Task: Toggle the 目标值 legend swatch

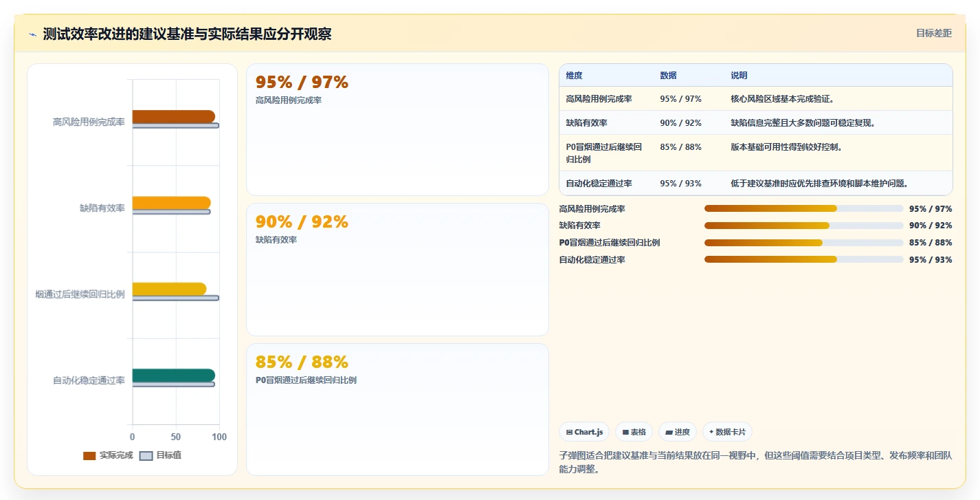Action: [146, 455]
